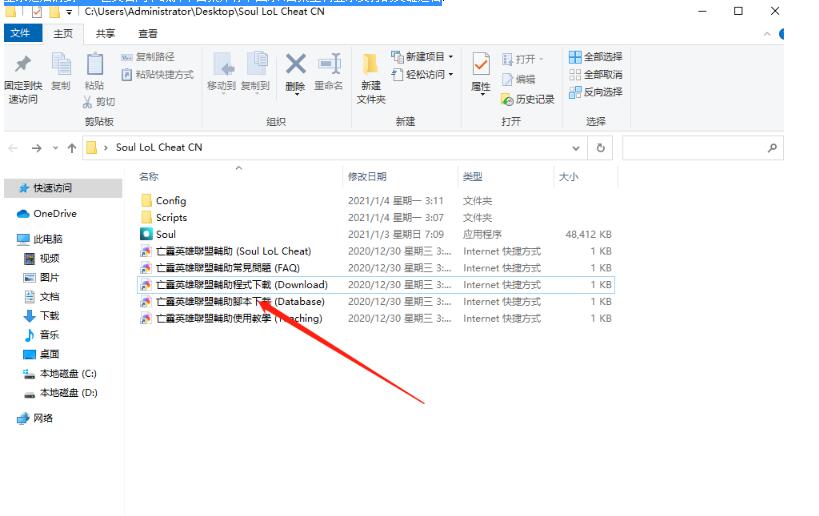Screen dimensions: 819x516
Task: Create a New folder from ribbon
Action: (371, 78)
